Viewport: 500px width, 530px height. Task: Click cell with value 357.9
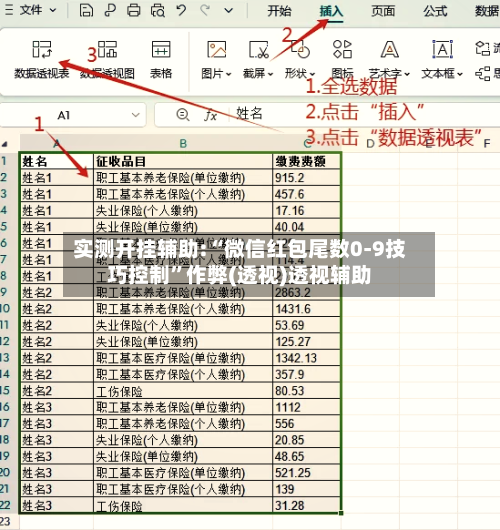tap(307, 374)
